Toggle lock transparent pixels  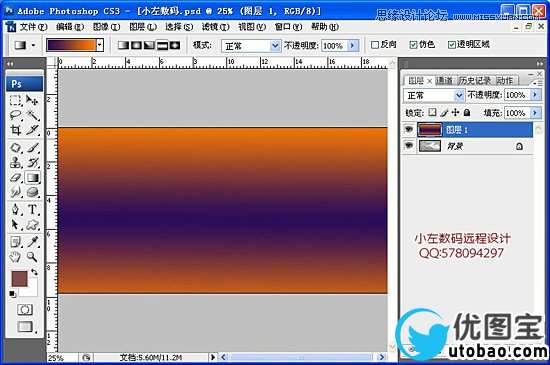point(432,112)
